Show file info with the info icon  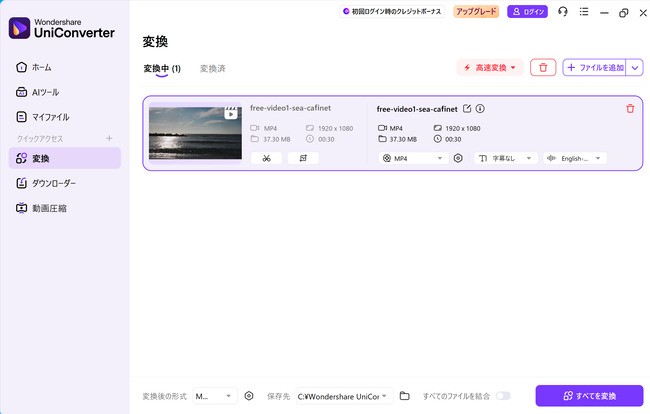[x=480, y=109]
